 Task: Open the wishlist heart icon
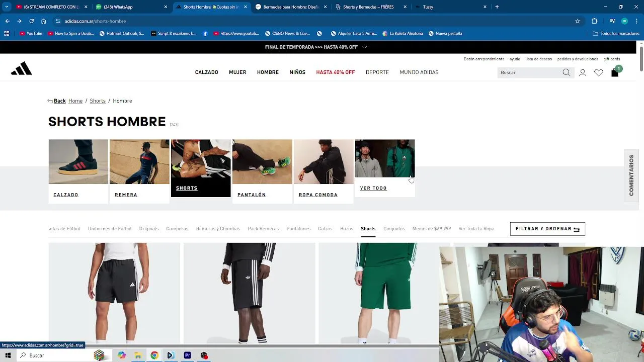point(599,72)
